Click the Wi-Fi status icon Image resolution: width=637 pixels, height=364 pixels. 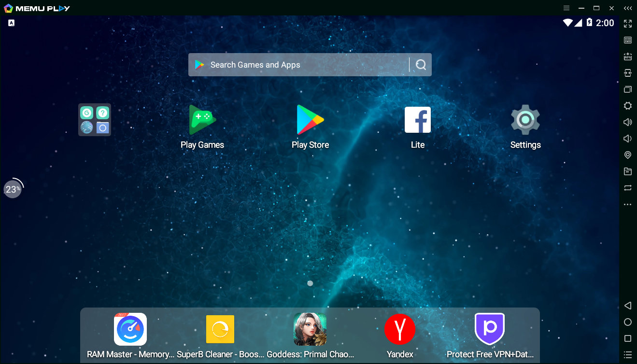point(567,23)
